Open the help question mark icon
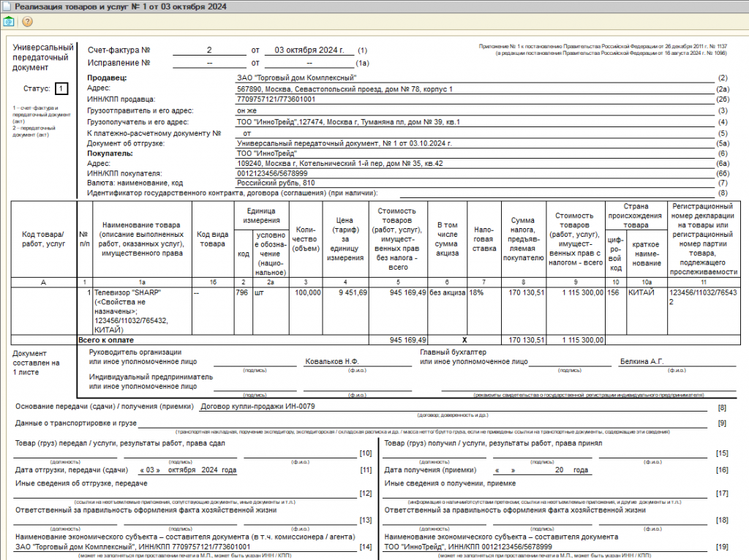 click(28, 21)
